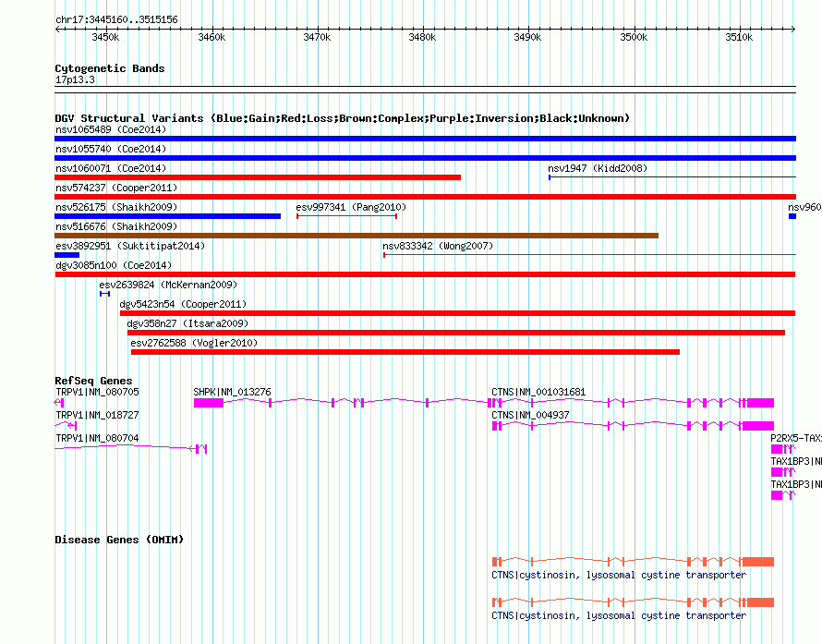Screen dimensions: 822x644
Task: Click the red dgv3085n100 (Coe2014) bar
Action: pyautogui.click(x=425, y=274)
